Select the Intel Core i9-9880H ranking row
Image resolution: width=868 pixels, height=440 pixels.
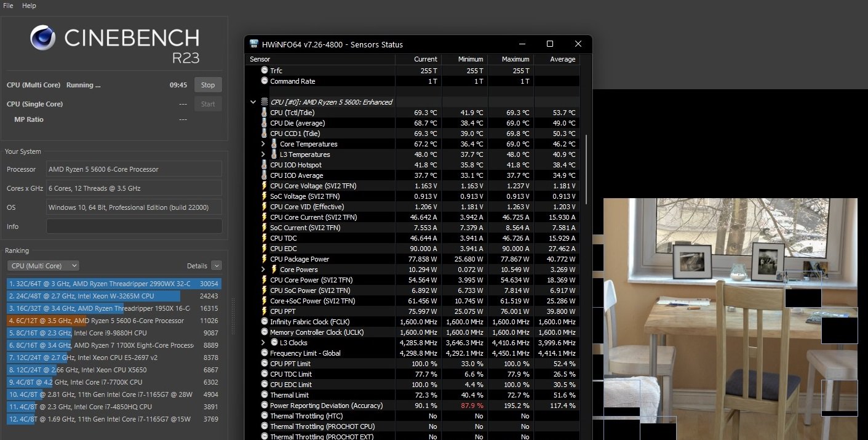coord(114,333)
